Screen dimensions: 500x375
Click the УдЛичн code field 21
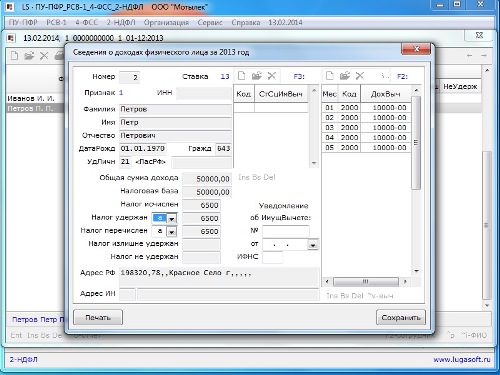coord(125,162)
